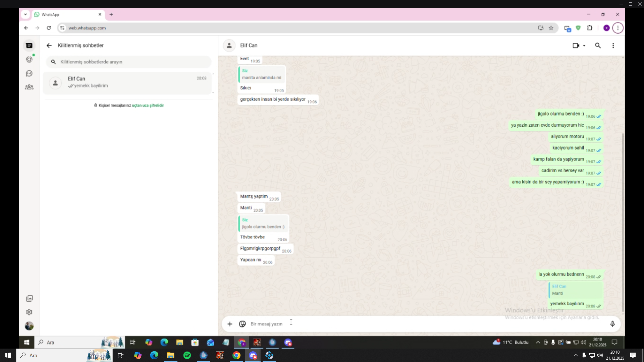Image resolution: width=644 pixels, height=362 pixels.
Task: Open the Chrome three-dot menu
Action: click(x=618, y=28)
